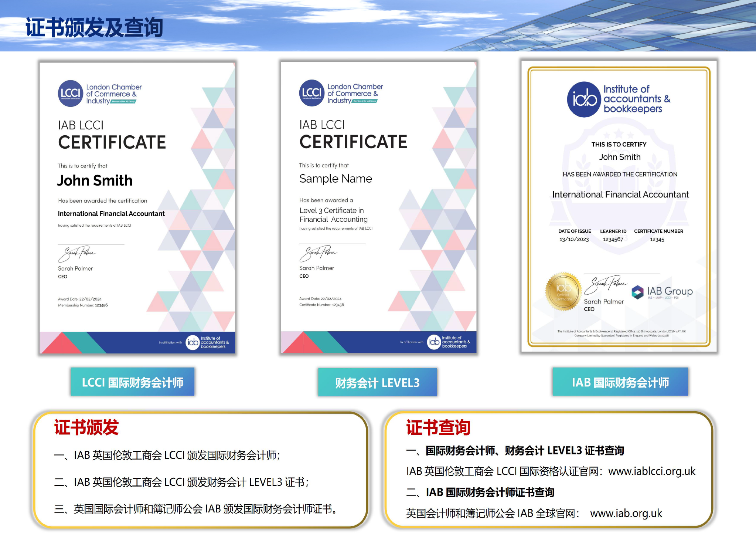Click the left LCCI certificate thumbnail

(137, 208)
